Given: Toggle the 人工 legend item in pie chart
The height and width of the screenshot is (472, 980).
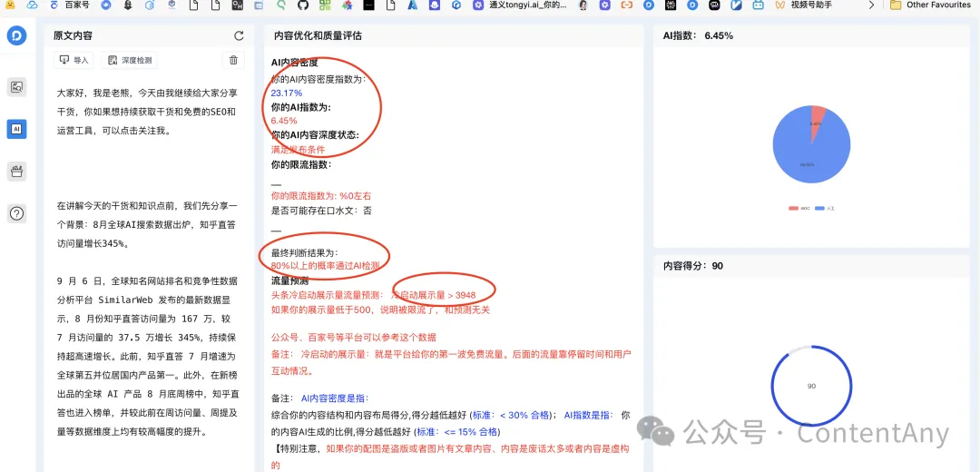Looking at the screenshot, I should click(825, 209).
